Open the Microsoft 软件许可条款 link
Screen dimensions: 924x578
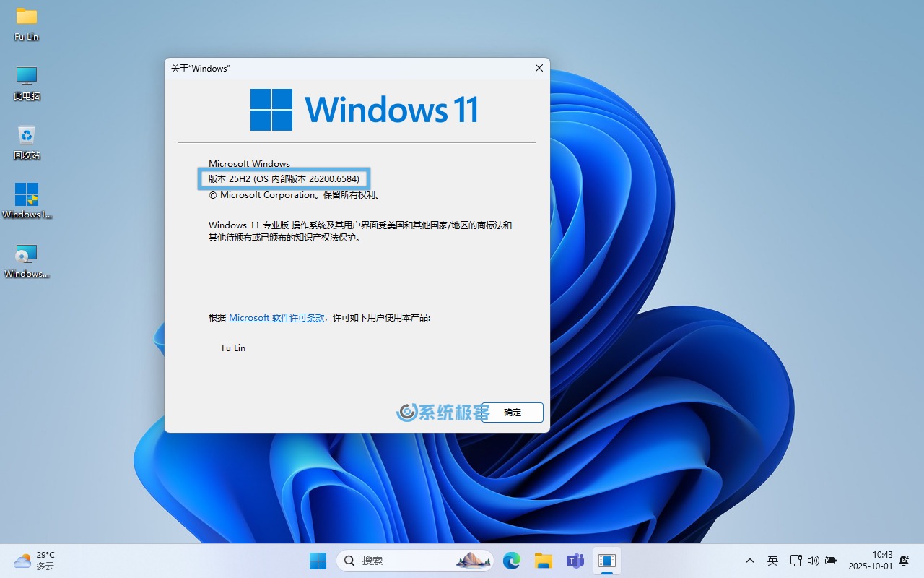click(x=276, y=318)
